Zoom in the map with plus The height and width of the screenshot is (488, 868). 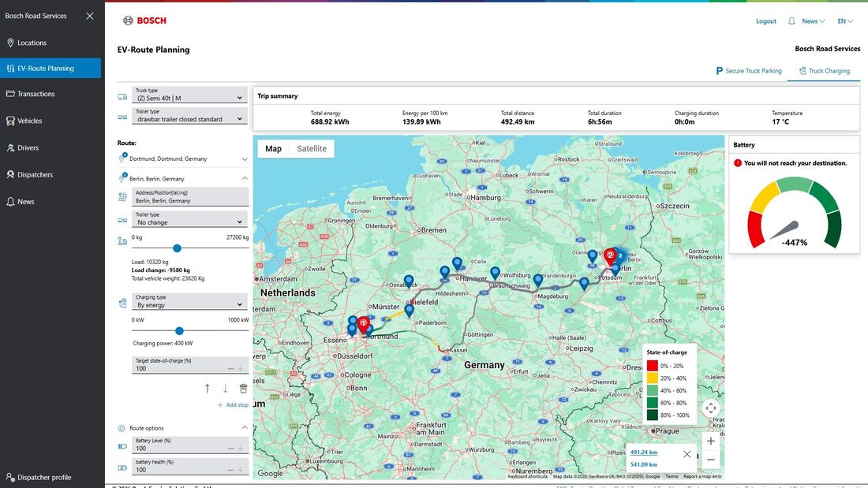click(711, 441)
